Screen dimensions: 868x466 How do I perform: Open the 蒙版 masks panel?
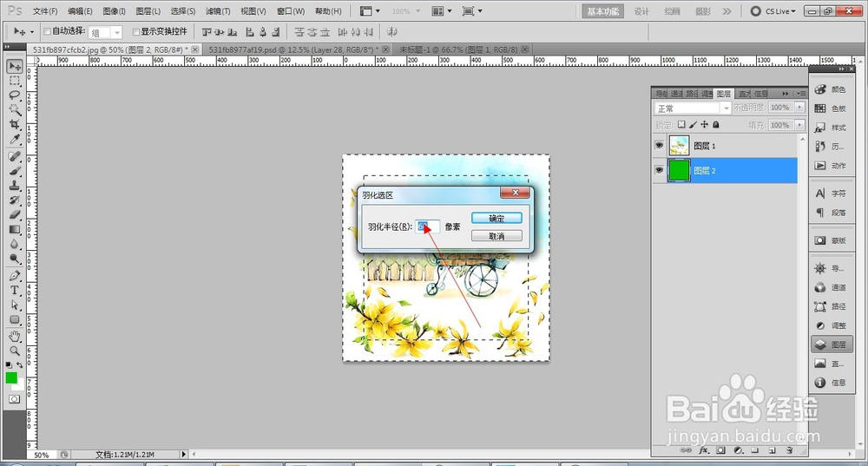(831, 240)
